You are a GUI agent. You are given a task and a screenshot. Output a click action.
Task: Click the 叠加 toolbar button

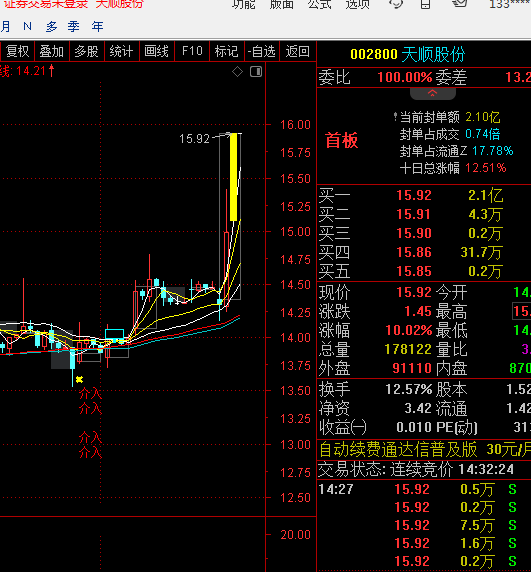pos(52,51)
